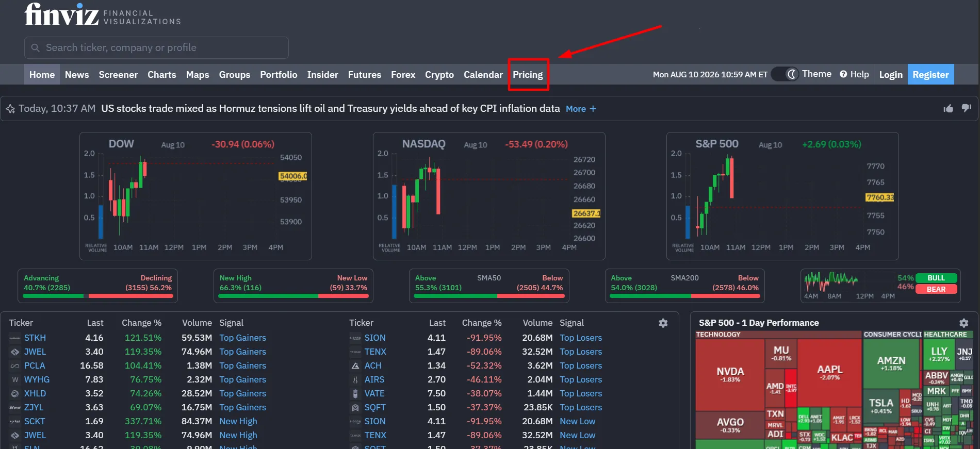Open the DOW index chart
The height and width of the screenshot is (449, 980).
[x=195, y=196]
